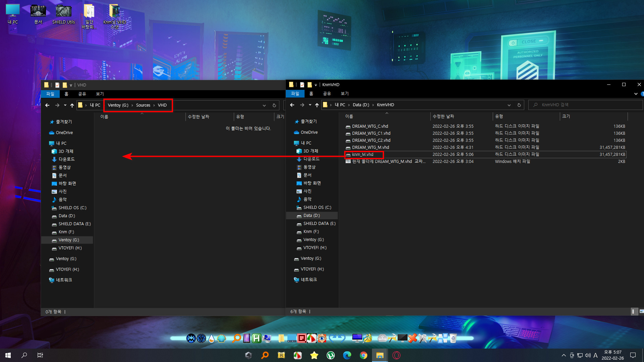Click the gold R taskbar icon
The width and height of the screenshot is (644, 362).
coord(281,355)
